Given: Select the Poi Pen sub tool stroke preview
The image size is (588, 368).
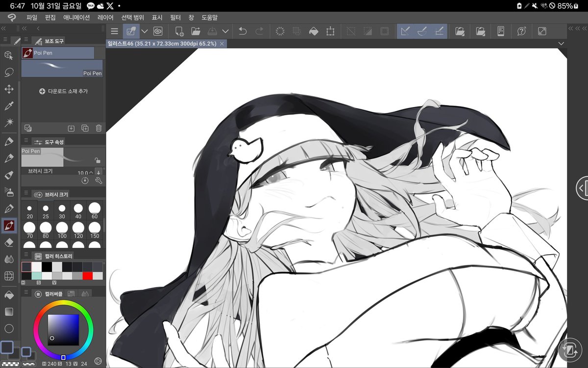Looking at the screenshot, I should click(62, 68).
